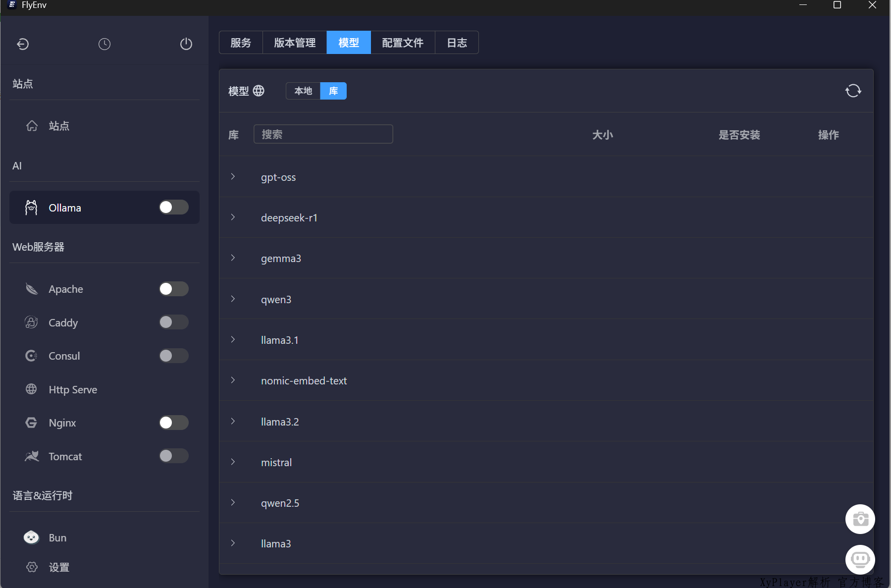Expand the qwen3 model row
The image size is (891, 588).
click(x=233, y=299)
